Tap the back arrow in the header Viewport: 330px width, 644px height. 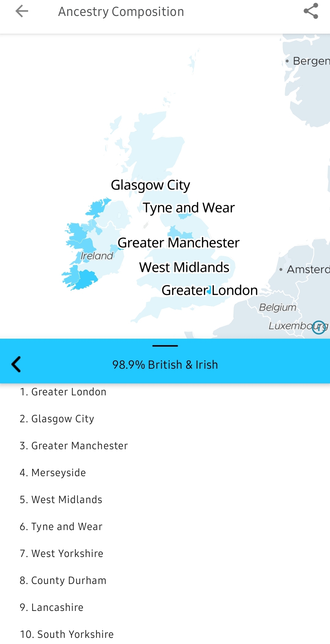point(22,12)
